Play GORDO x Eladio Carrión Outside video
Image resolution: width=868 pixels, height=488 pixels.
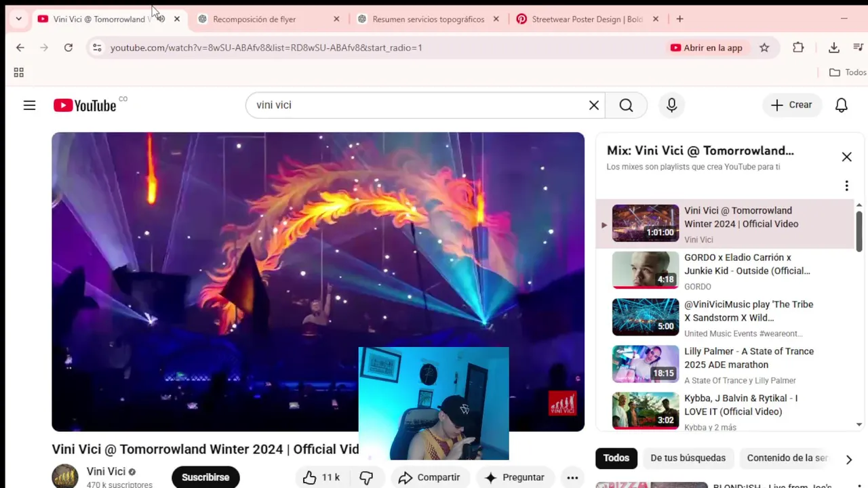point(726,271)
